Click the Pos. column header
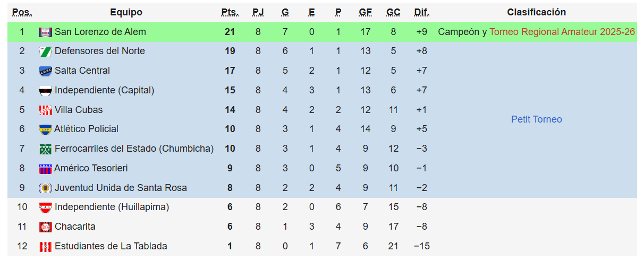Image resolution: width=644 pixels, height=261 pixels. [22, 12]
